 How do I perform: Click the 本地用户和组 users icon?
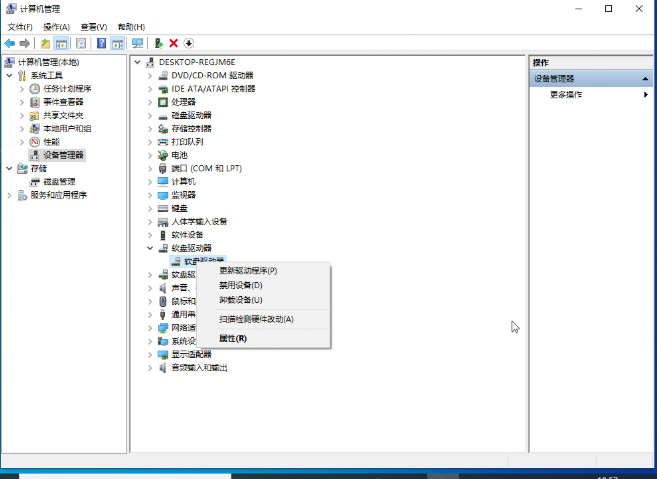(35, 129)
